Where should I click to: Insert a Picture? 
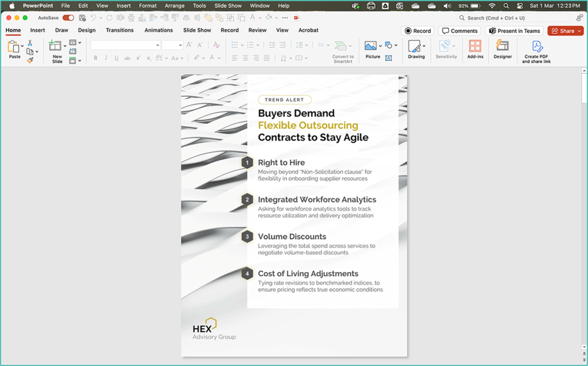tap(370, 45)
